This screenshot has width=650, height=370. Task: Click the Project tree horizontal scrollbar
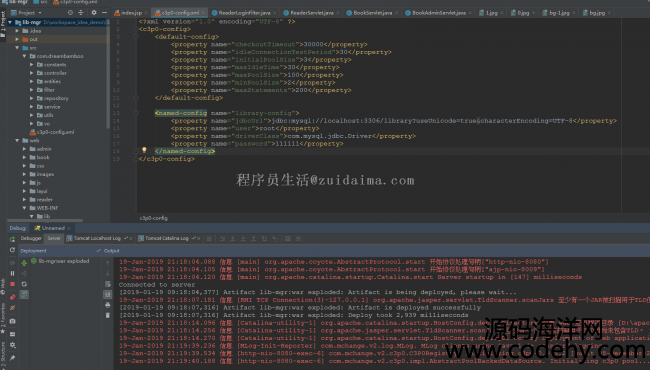(x=45, y=220)
